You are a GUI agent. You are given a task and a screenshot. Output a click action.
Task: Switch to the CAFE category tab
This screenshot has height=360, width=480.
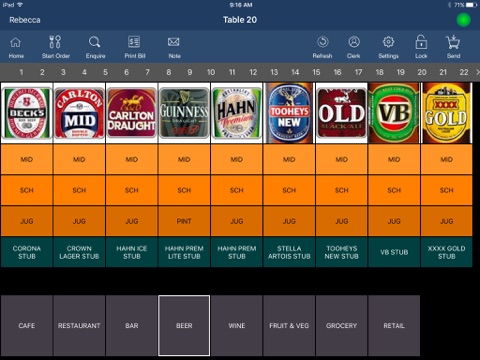click(x=27, y=325)
